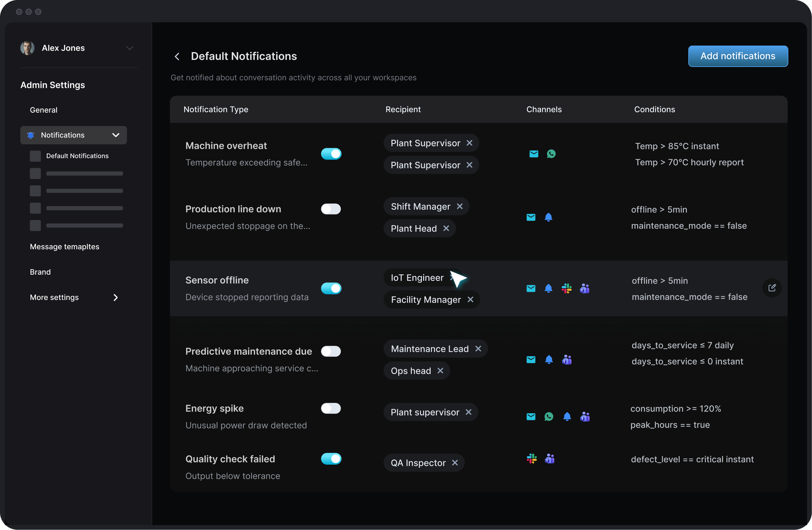Click the WhatsApp icon for Machine overheat
Image resolution: width=812 pixels, height=530 pixels.
tap(551, 154)
